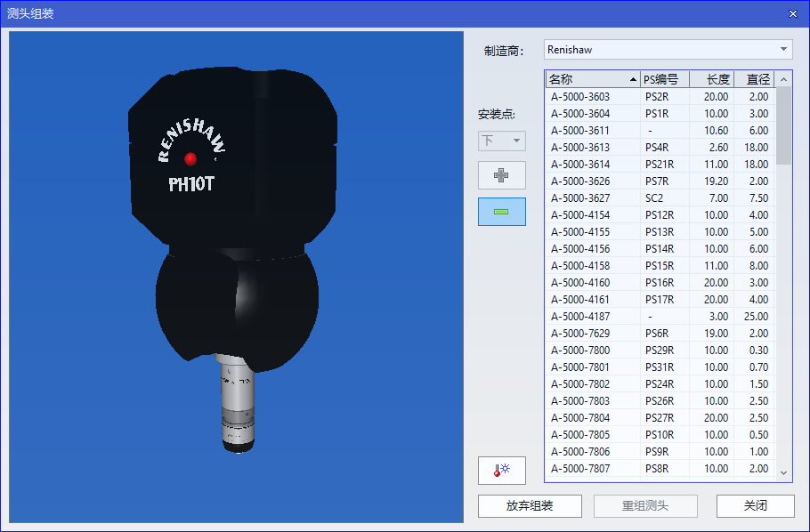Click the list scrollbar down arrow

point(783,472)
